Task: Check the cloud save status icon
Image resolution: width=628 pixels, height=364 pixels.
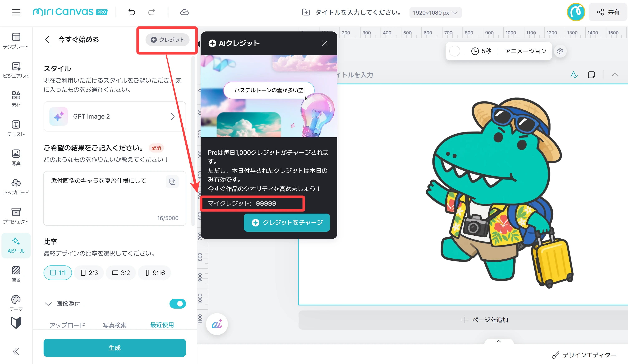Action: click(x=184, y=12)
